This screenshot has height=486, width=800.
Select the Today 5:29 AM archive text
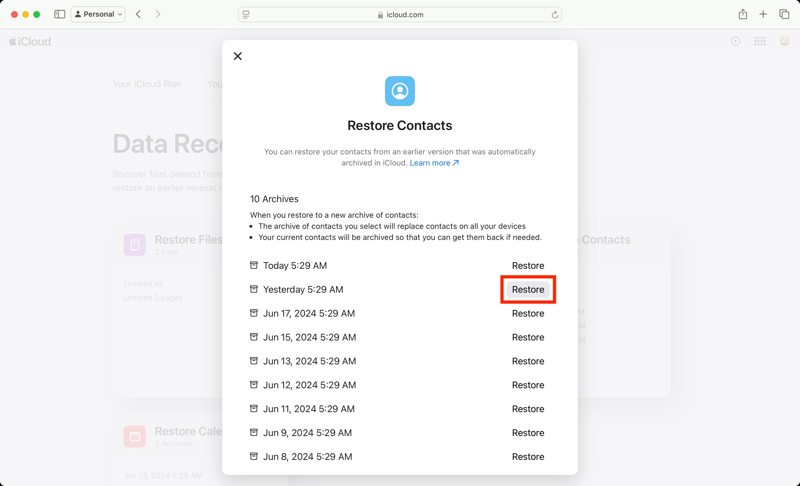tap(295, 266)
